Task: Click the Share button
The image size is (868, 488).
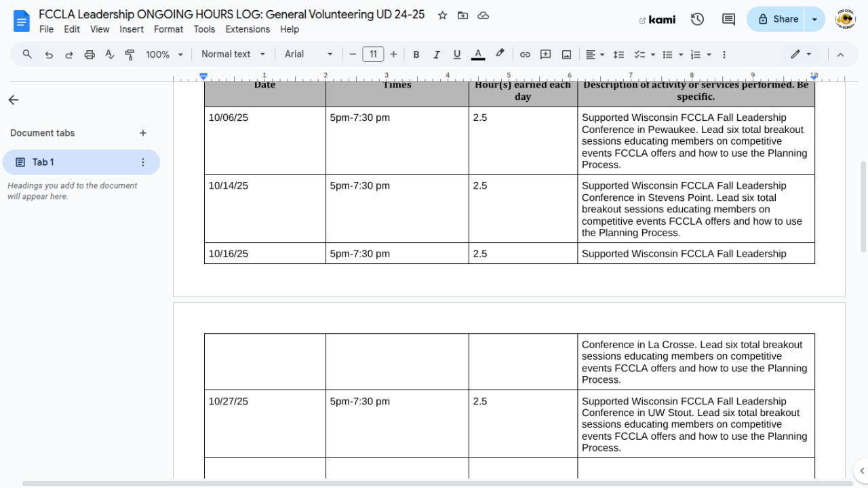Action: click(x=777, y=19)
